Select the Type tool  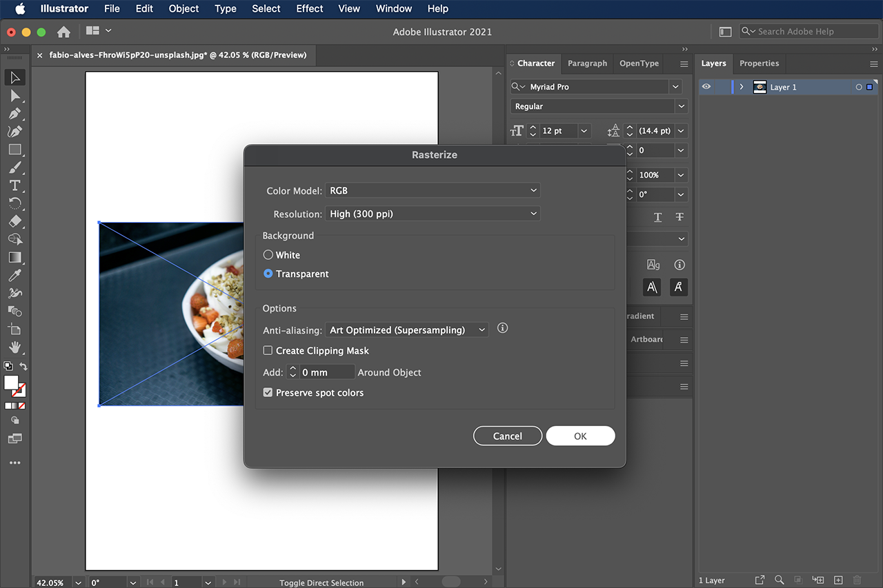15,185
